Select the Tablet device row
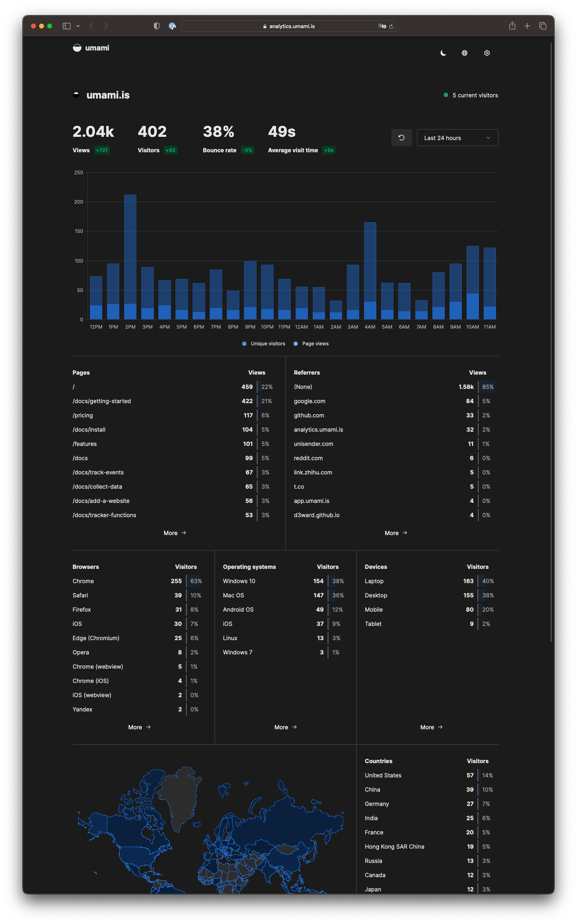 coord(431,624)
